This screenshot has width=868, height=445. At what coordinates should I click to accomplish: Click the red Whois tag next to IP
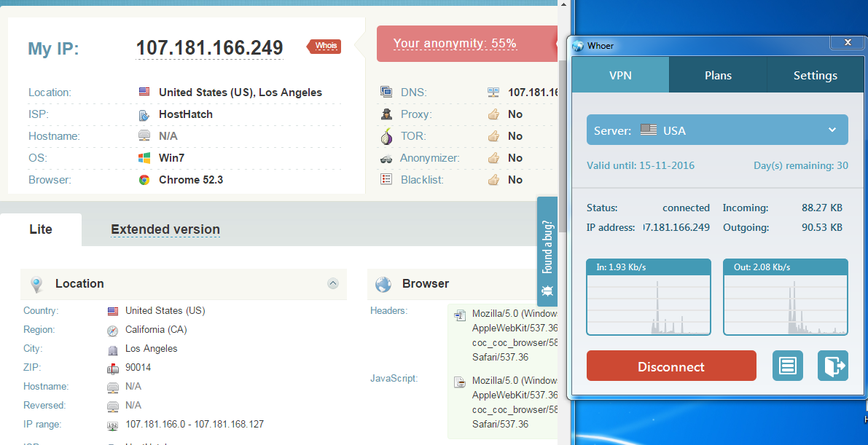324,46
